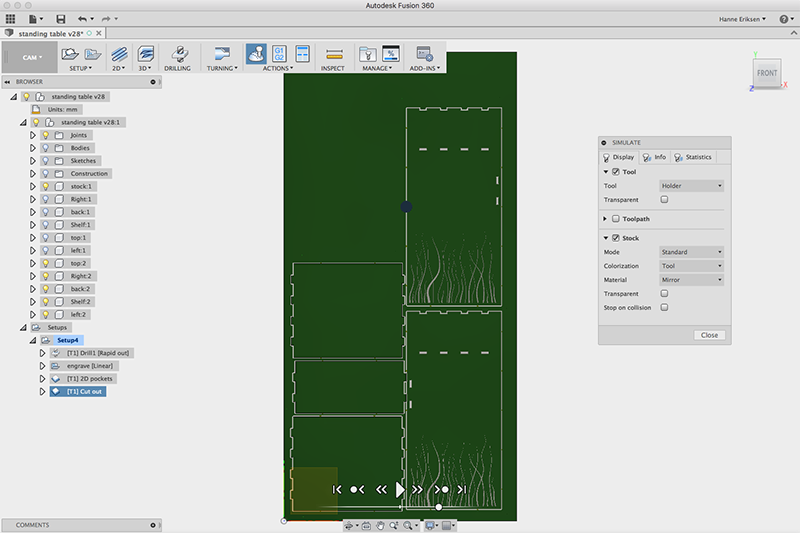
Task: Play the simulation
Action: coord(400,490)
